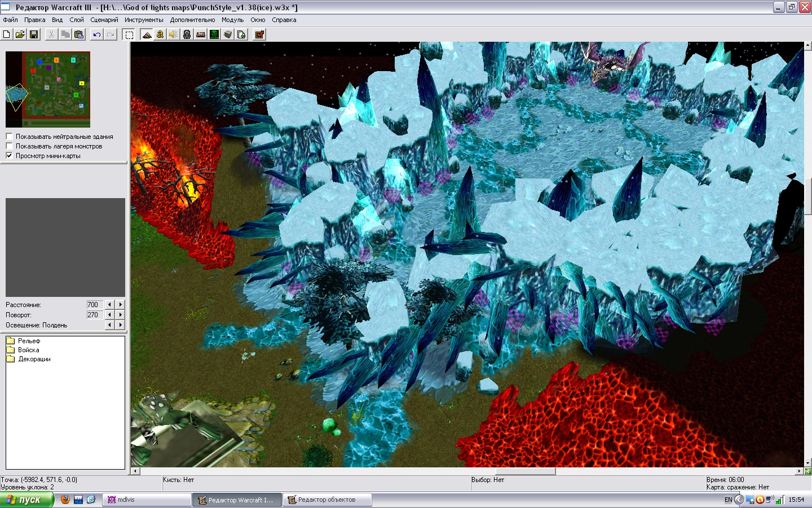Click the horizontal scrollbar thumb under the map
812x508 pixels.
[526, 471]
